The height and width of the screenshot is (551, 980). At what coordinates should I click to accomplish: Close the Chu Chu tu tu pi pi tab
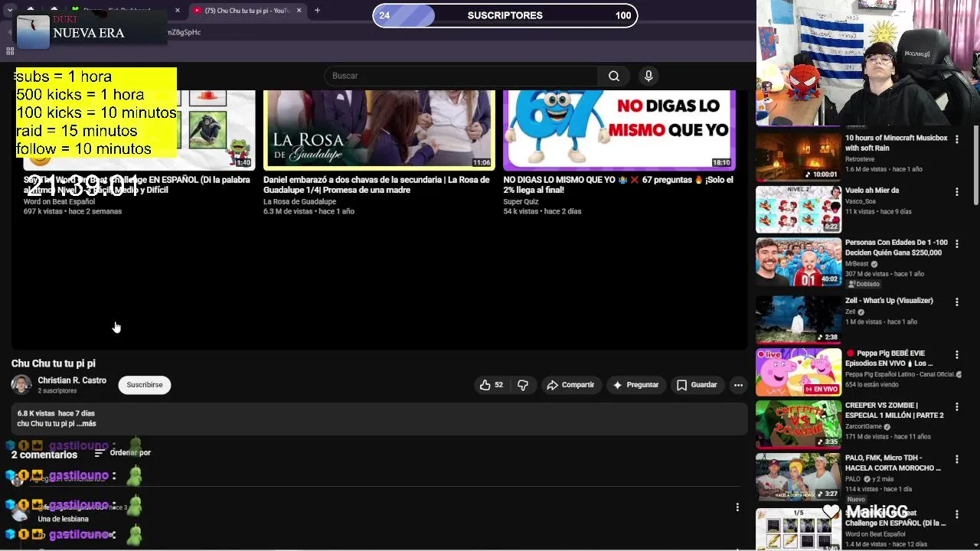299,11
